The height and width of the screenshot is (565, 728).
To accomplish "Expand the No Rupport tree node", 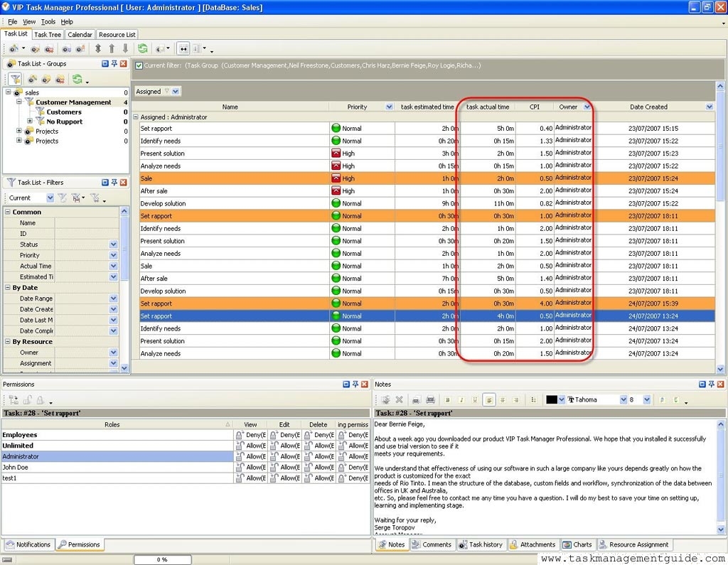I will click(30, 121).
